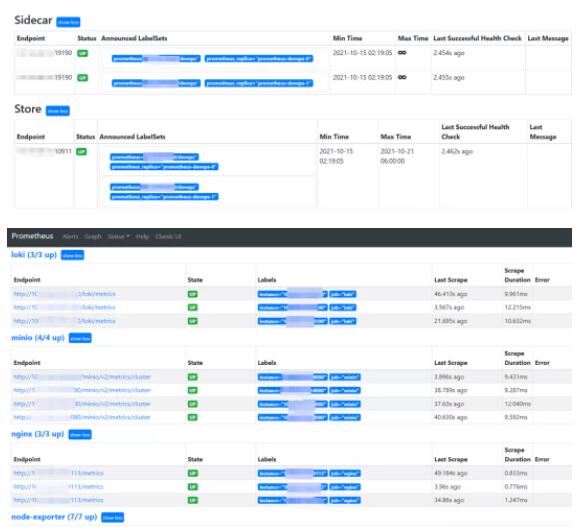586x530 pixels.
Task: Open minio endpoint scraped 3.896s ago
Action: [x=82, y=377]
